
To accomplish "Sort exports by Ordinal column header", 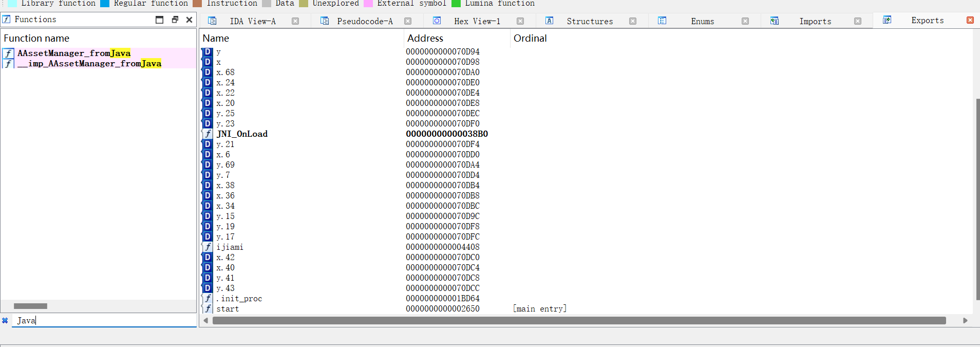I will click(530, 39).
